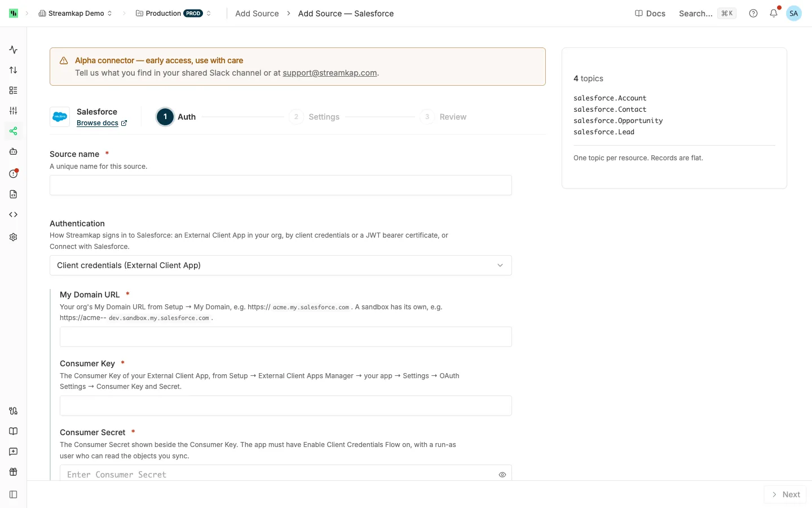Go to the Review step
Screen dimensions: 812x508
(x=444, y=117)
